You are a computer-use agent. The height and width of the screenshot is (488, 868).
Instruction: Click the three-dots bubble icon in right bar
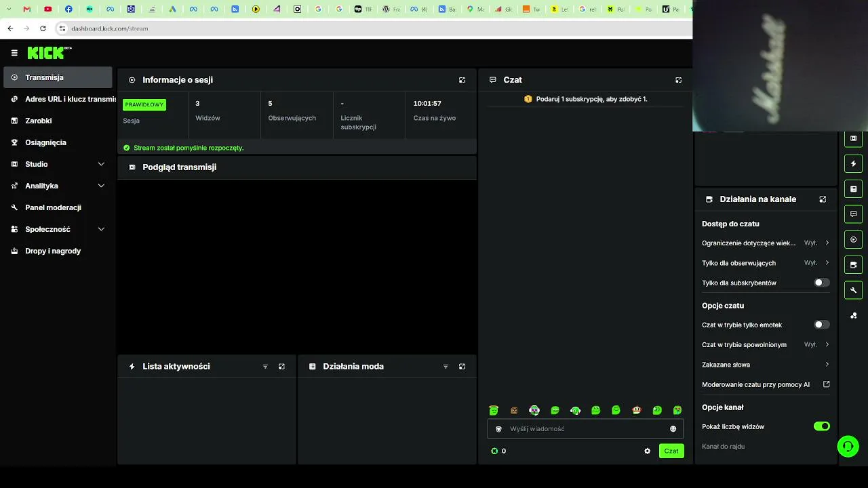click(853, 315)
